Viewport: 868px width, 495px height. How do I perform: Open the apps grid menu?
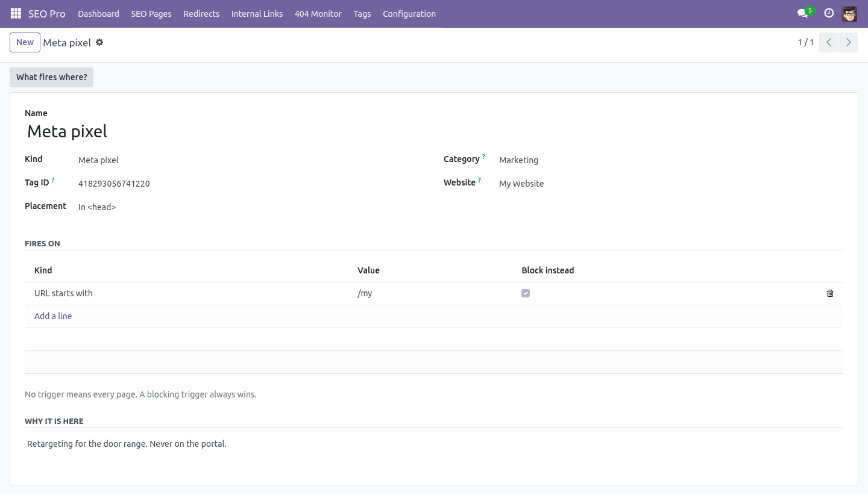tap(16, 13)
